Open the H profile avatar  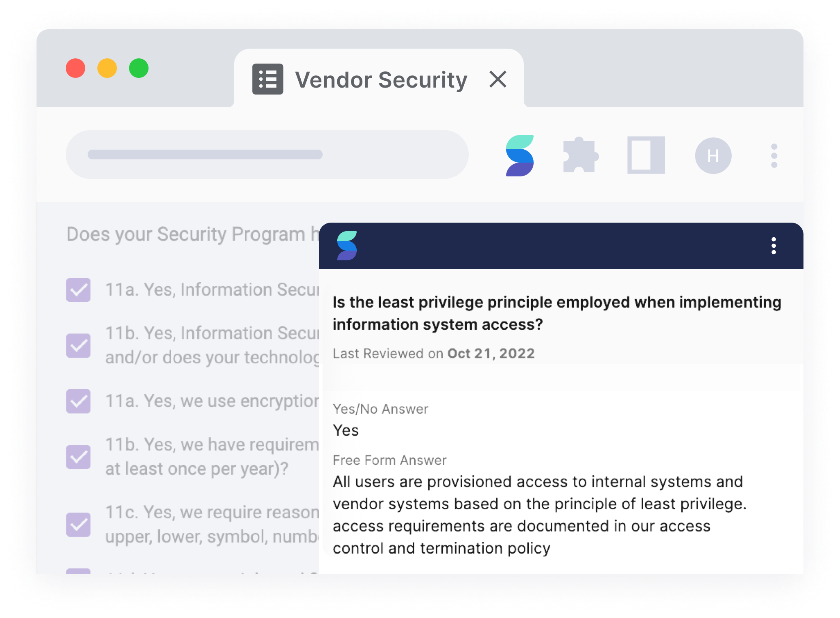click(x=713, y=156)
